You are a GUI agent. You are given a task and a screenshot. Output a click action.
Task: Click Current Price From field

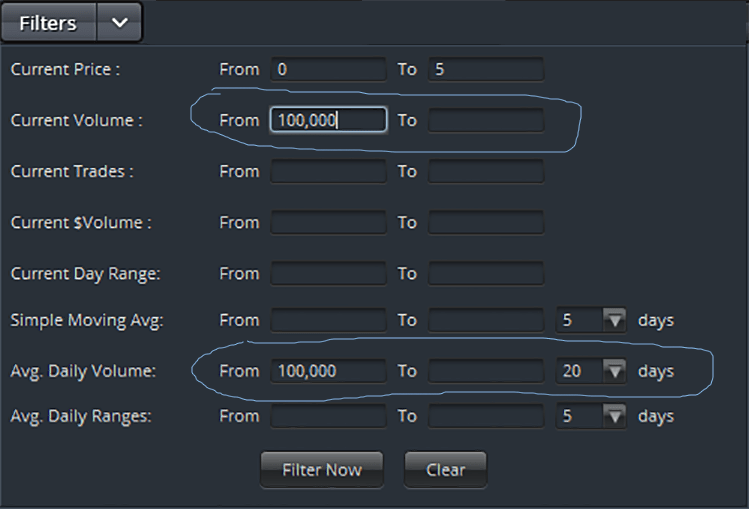coord(327,69)
